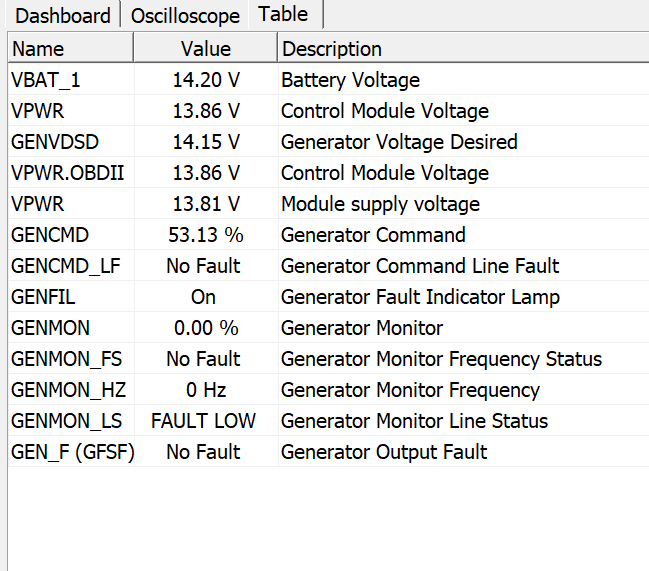Select the GENCMD generator command row
The height and width of the screenshot is (571, 649).
click(50, 235)
